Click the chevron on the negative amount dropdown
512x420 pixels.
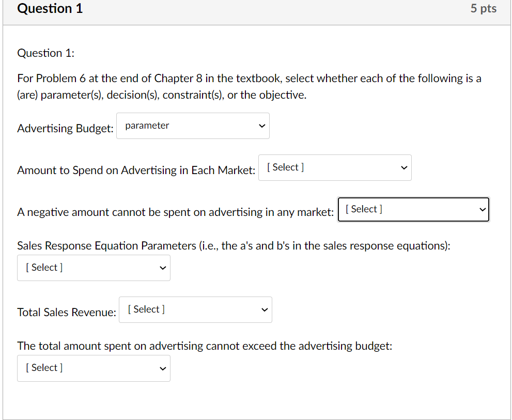click(482, 209)
